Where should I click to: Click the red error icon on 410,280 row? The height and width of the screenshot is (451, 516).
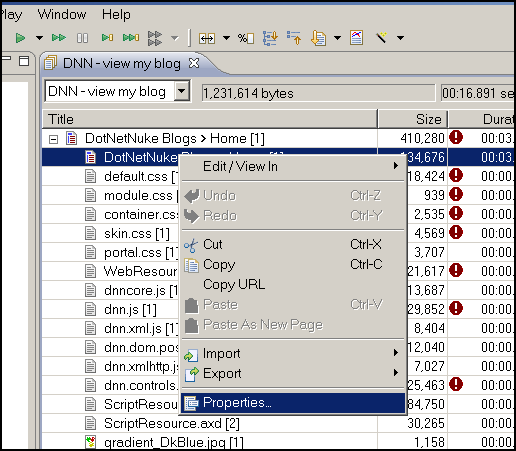click(x=456, y=137)
